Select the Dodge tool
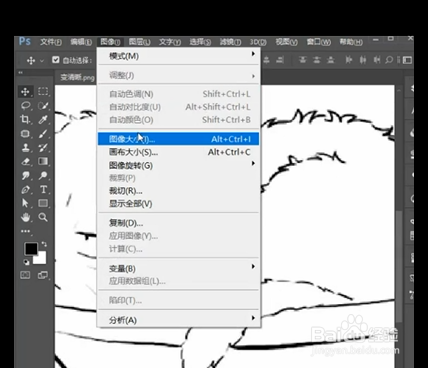 tap(43, 176)
